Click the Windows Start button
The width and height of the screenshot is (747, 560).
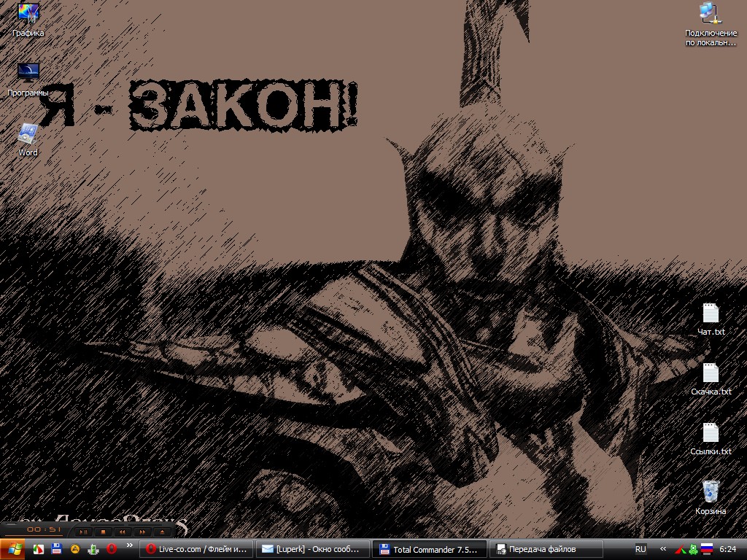(x=13, y=548)
